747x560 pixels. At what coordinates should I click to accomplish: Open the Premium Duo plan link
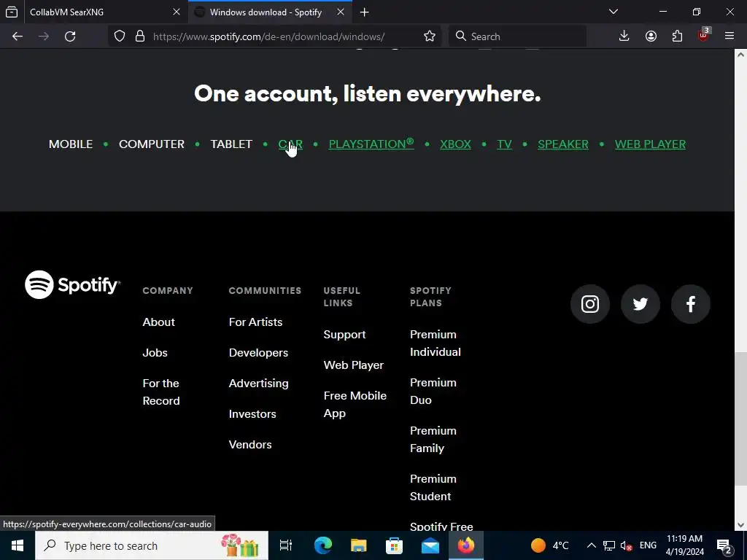(433, 391)
